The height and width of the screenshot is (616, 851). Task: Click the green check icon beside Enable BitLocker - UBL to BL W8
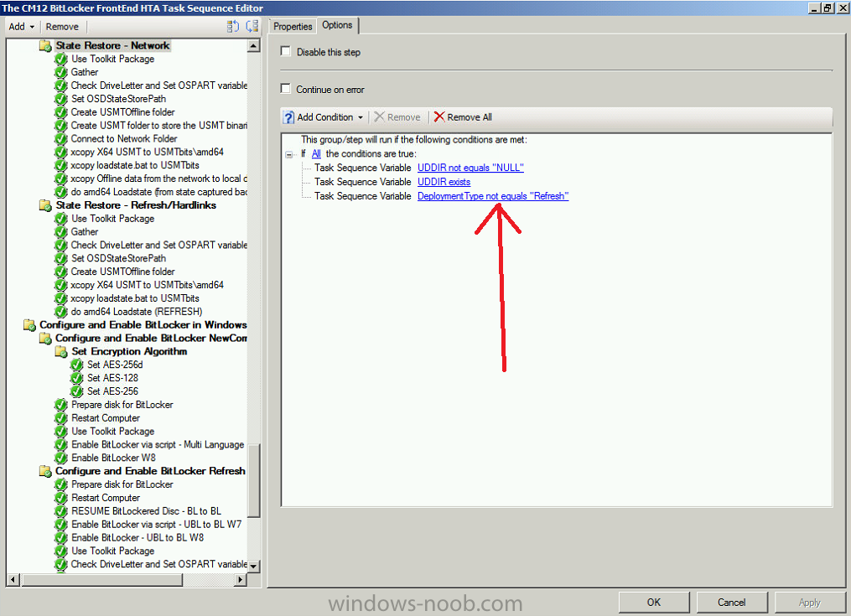(61, 538)
